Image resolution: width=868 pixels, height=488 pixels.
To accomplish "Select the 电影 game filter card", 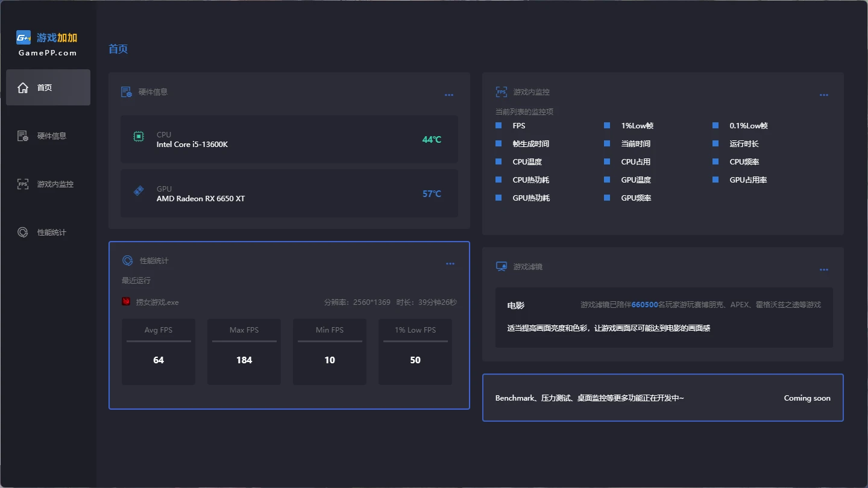I will (x=664, y=317).
